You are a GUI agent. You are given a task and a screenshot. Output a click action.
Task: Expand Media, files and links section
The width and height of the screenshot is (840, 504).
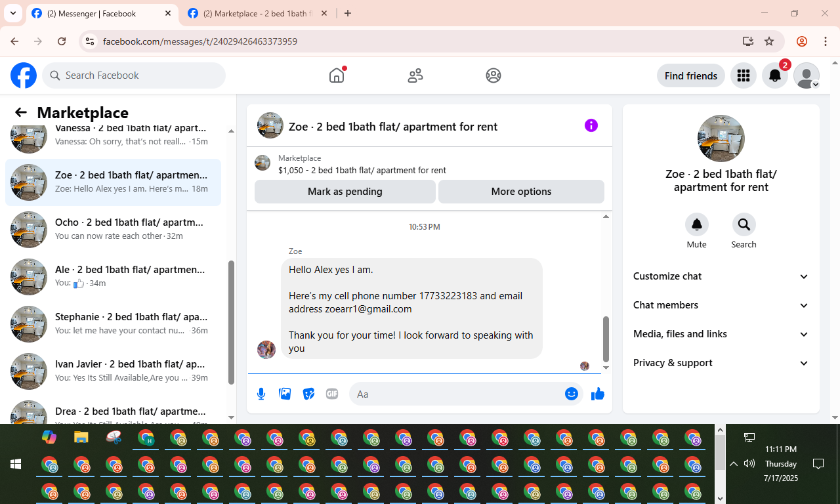[x=721, y=334]
